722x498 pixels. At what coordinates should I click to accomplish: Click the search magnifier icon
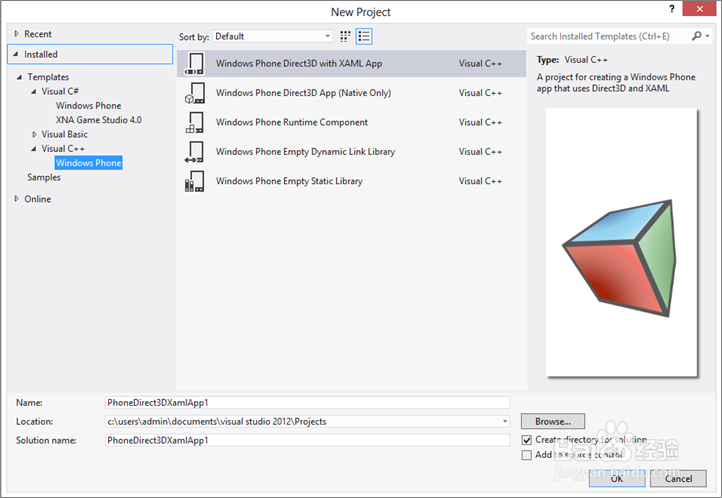[x=697, y=36]
